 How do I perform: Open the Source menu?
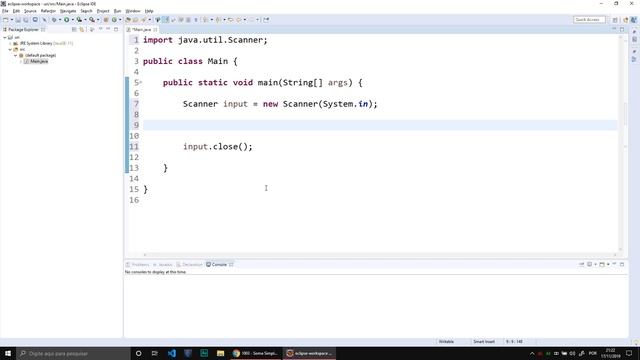(30, 11)
